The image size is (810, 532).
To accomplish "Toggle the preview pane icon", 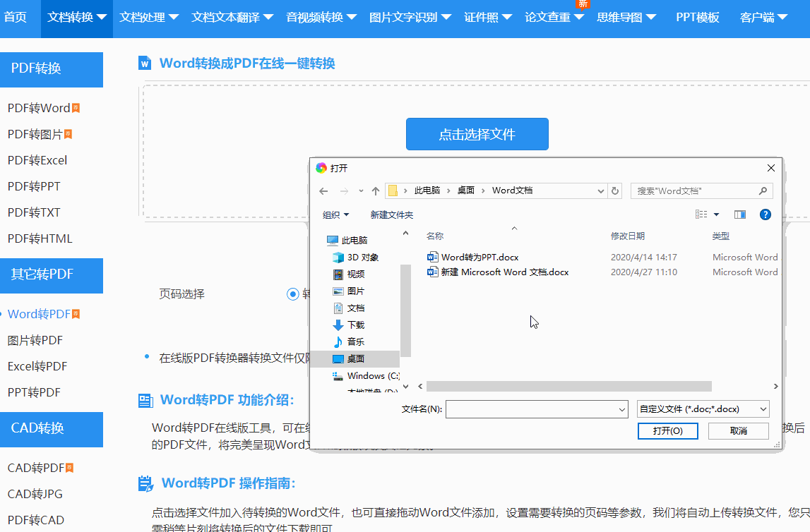I will tap(740, 214).
